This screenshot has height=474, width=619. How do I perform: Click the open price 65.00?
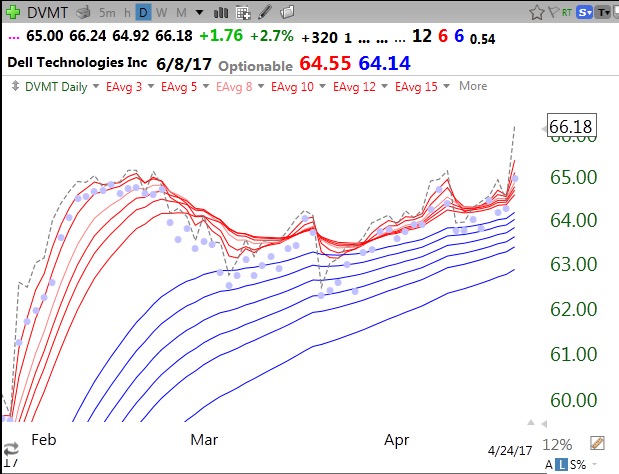44,36
